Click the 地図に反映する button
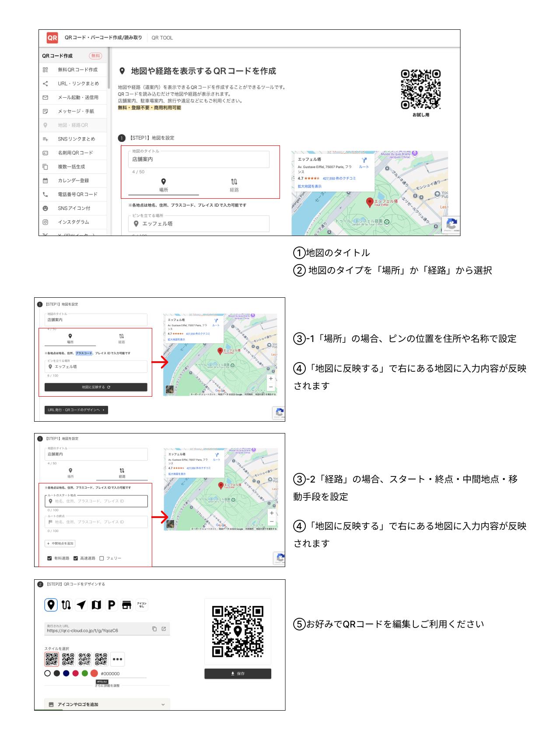 pos(96,387)
